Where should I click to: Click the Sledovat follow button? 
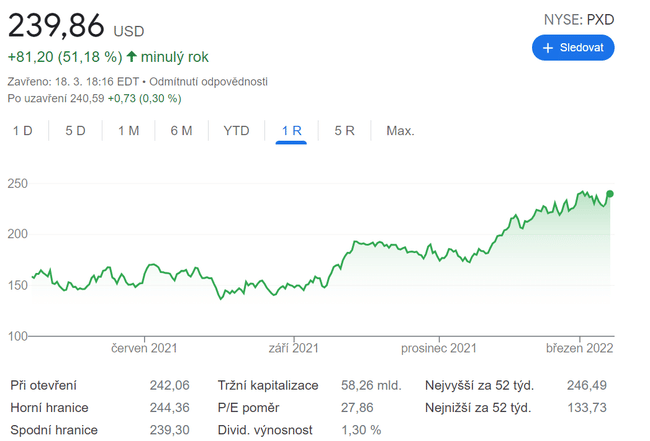click(573, 47)
